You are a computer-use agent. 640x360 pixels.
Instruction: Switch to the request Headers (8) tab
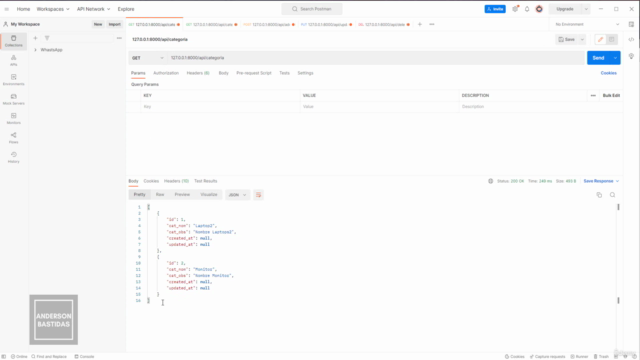(198, 73)
